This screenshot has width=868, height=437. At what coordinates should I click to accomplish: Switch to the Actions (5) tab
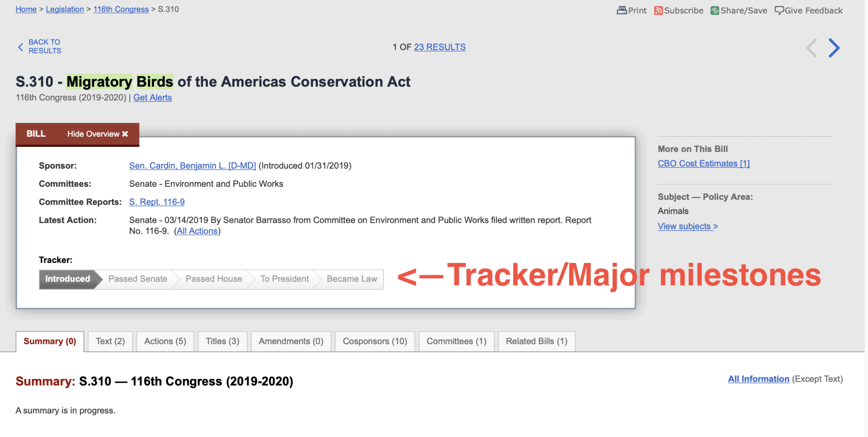pos(165,341)
